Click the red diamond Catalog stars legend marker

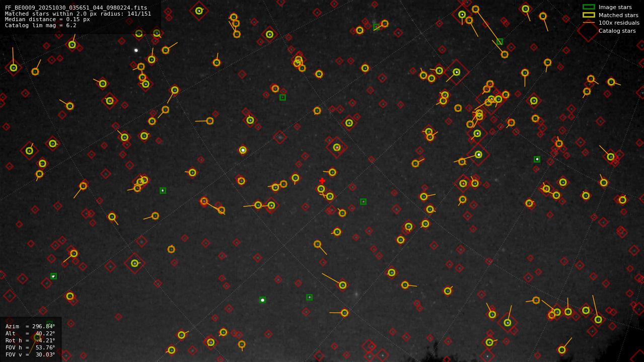click(x=588, y=31)
